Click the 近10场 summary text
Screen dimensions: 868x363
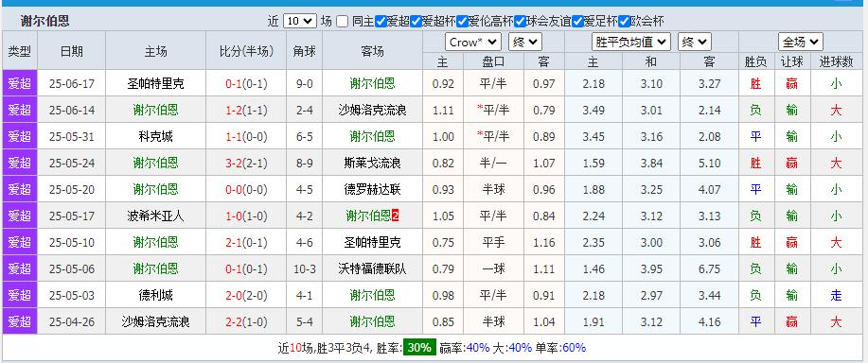click(x=296, y=348)
